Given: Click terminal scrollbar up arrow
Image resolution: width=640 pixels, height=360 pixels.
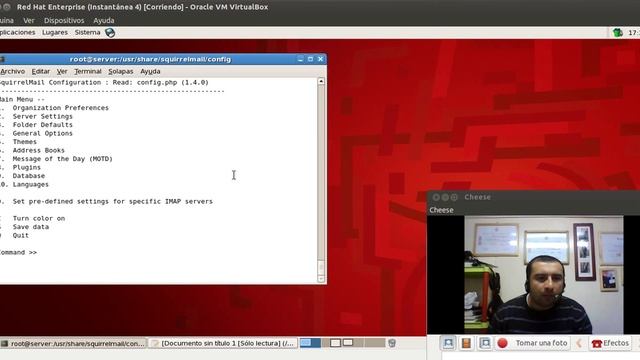Looking at the screenshot, I should (321, 81).
